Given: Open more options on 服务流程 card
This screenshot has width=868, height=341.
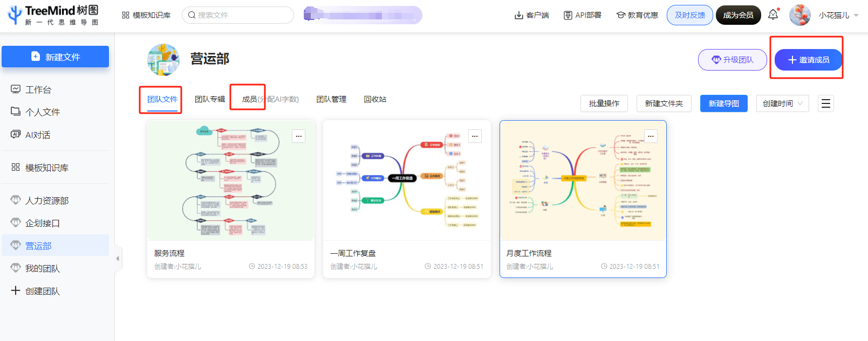Looking at the screenshot, I should click(x=298, y=136).
